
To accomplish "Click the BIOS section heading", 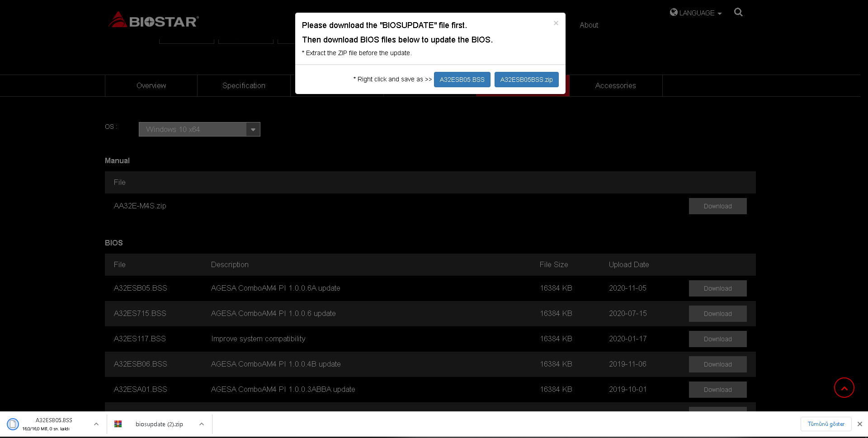I will (x=114, y=243).
